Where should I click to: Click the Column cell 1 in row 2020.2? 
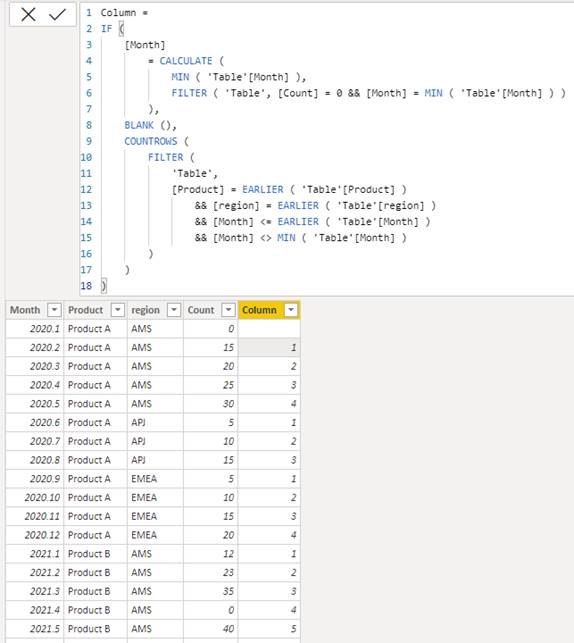click(269, 347)
